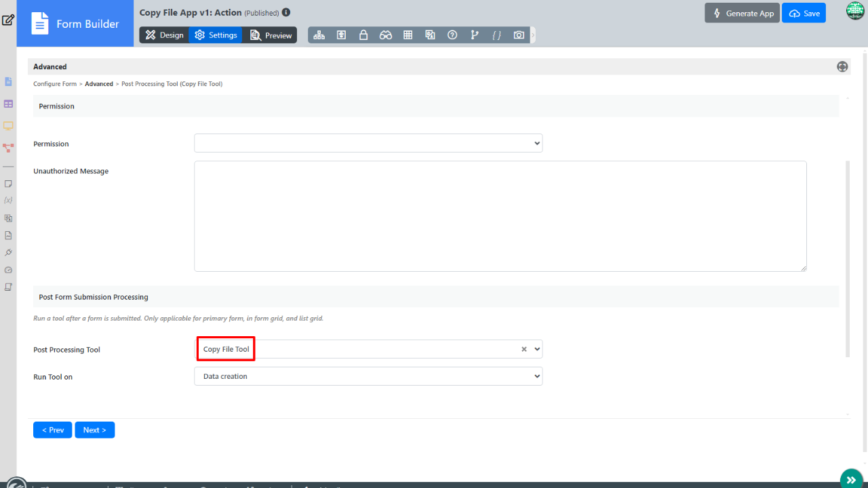Open the binoculars icon in toolbar
This screenshot has height=488, width=868.
[386, 35]
